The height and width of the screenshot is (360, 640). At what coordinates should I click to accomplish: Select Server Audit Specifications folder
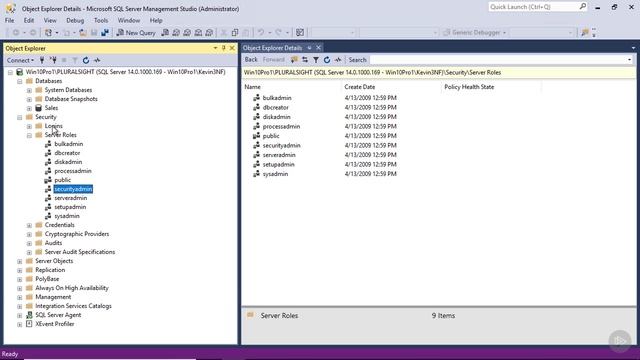80,252
